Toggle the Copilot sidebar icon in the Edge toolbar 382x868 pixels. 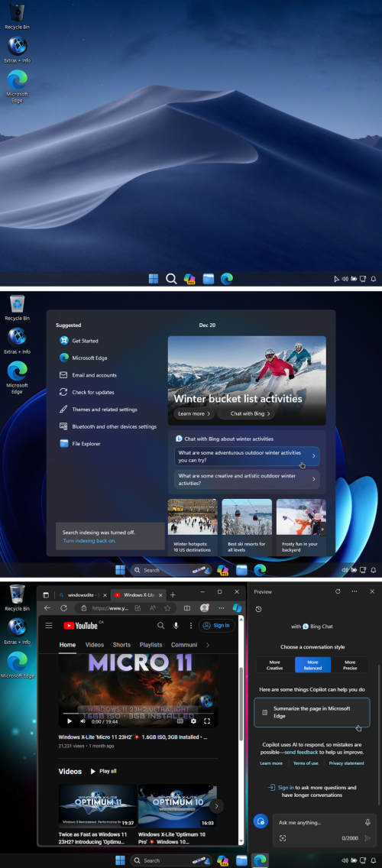coord(237,607)
